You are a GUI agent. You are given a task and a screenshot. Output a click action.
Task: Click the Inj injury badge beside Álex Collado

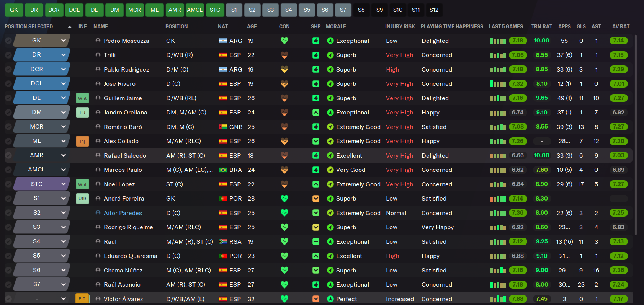coord(82,141)
